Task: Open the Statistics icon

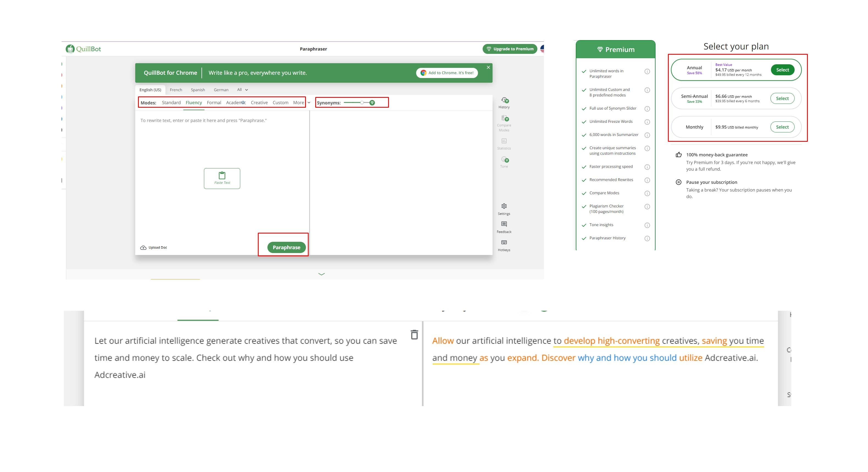Action: pyautogui.click(x=504, y=141)
